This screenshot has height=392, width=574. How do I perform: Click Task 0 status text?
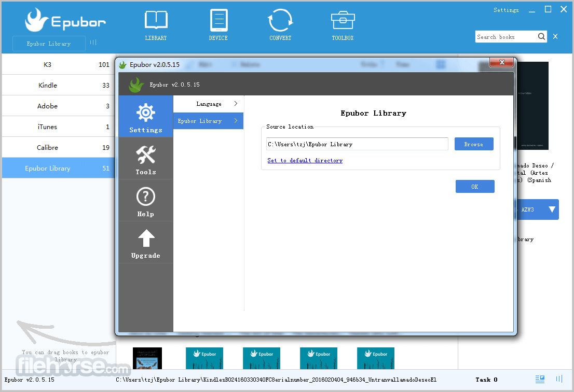[486, 380]
